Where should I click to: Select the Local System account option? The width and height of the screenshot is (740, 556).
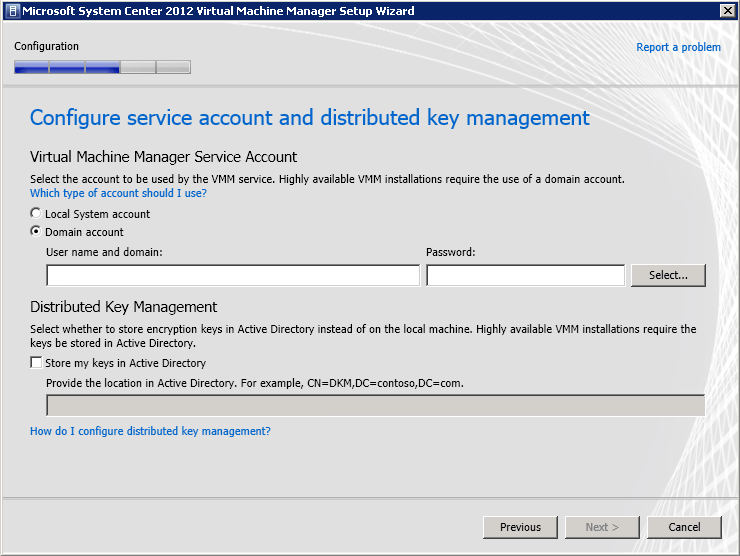(37, 214)
